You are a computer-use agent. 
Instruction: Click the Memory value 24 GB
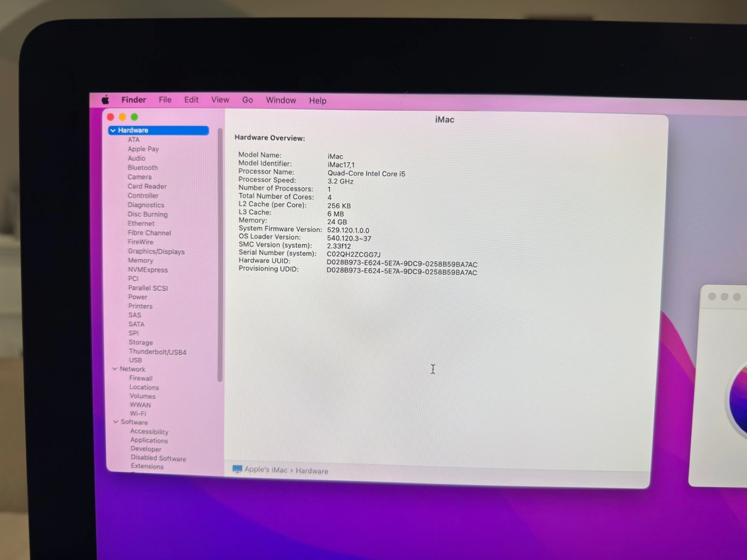point(337,222)
